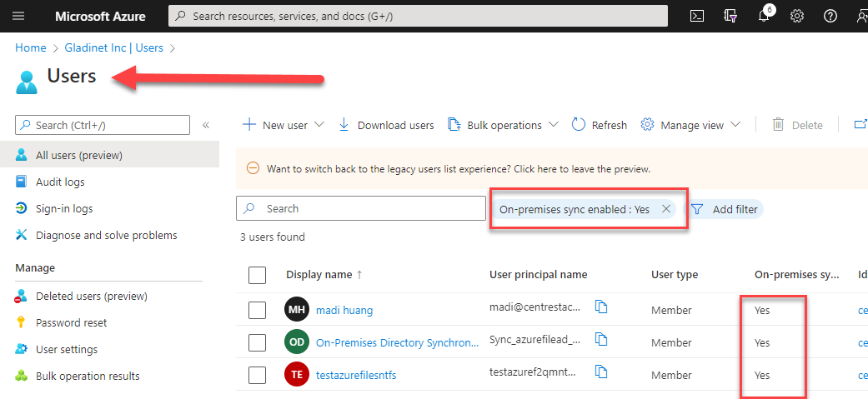Open the Help question mark icon

pos(830,16)
